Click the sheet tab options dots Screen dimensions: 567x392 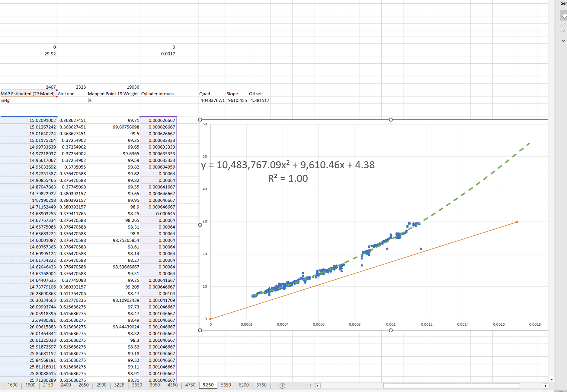(310, 386)
